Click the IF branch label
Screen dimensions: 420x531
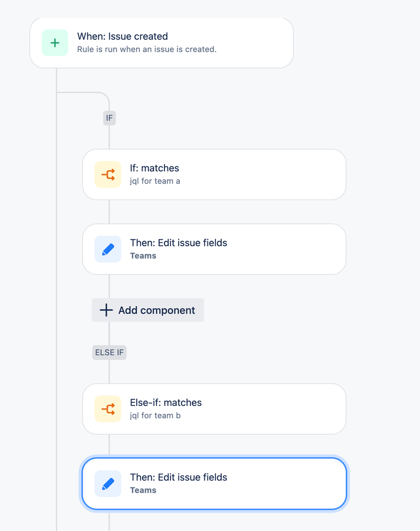[x=110, y=118]
